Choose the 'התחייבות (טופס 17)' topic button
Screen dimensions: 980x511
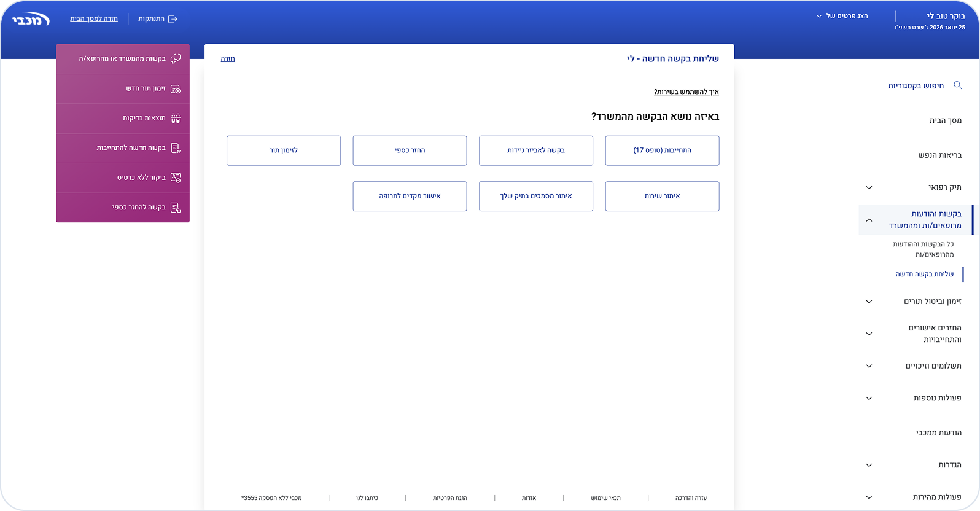coord(662,150)
